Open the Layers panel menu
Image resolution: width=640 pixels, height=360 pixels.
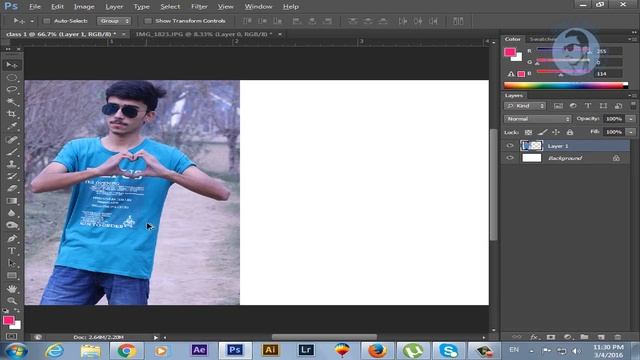pyautogui.click(x=633, y=95)
